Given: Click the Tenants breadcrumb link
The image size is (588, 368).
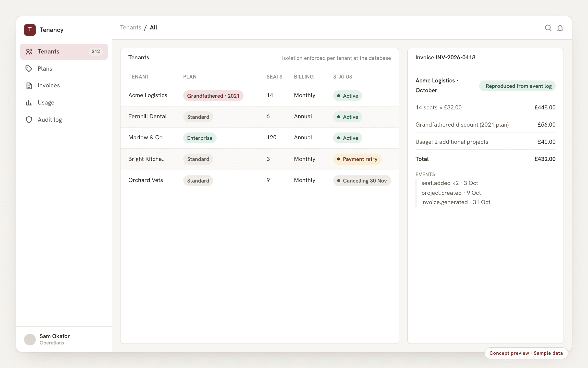Looking at the screenshot, I should tap(131, 27).
